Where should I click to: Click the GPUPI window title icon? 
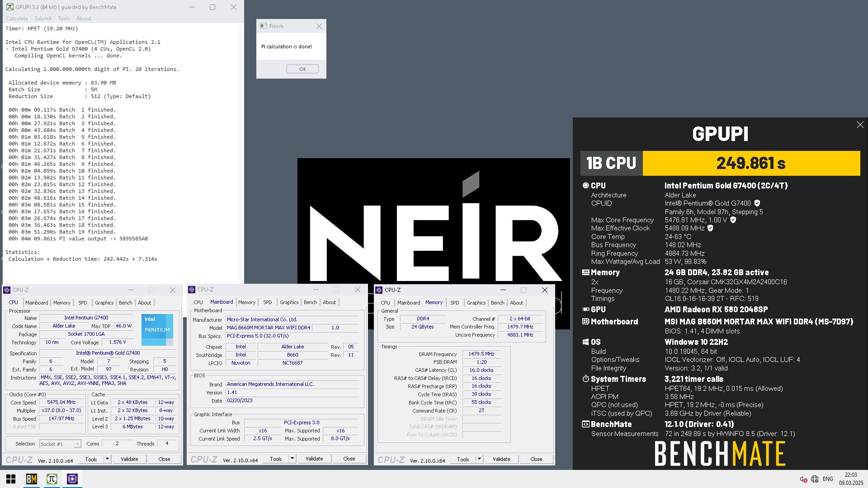(x=9, y=7)
